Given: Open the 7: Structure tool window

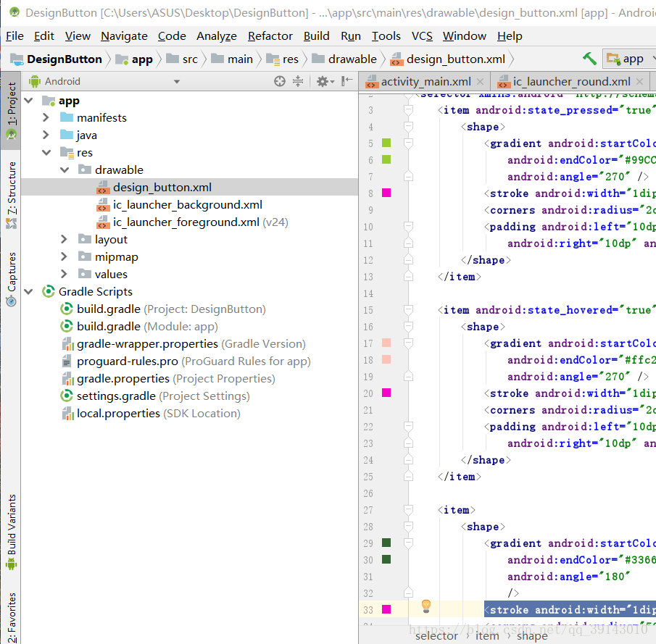Looking at the screenshot, I should tap(12, 195).
